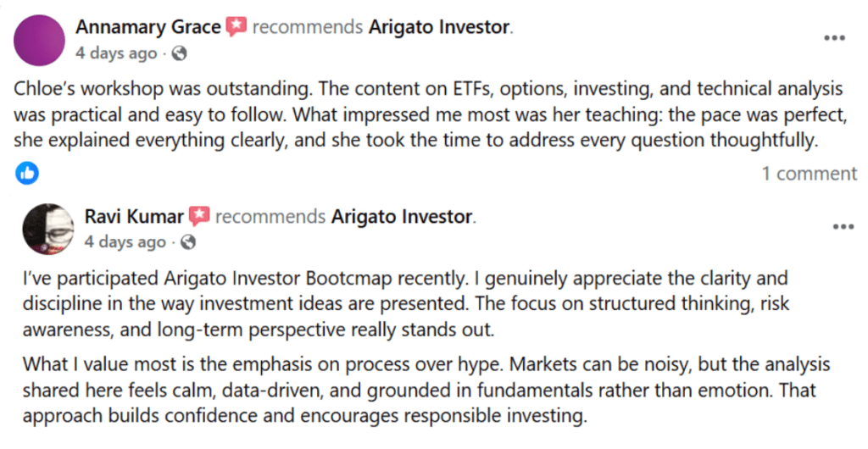The width and height of the screenshot is (868, 449).
Task: Click the recommend badge beside Ravi Kumar
Action: pos(199,217)
